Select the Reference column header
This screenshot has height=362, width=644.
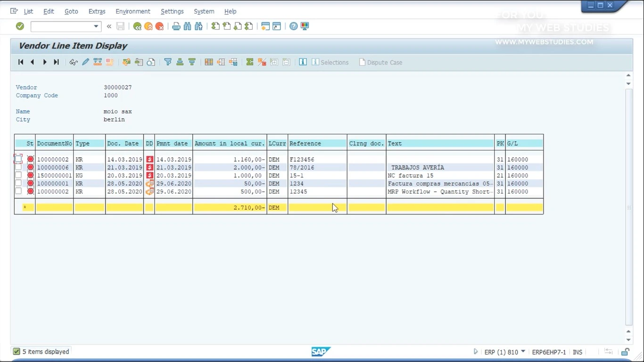click(317, 143)
